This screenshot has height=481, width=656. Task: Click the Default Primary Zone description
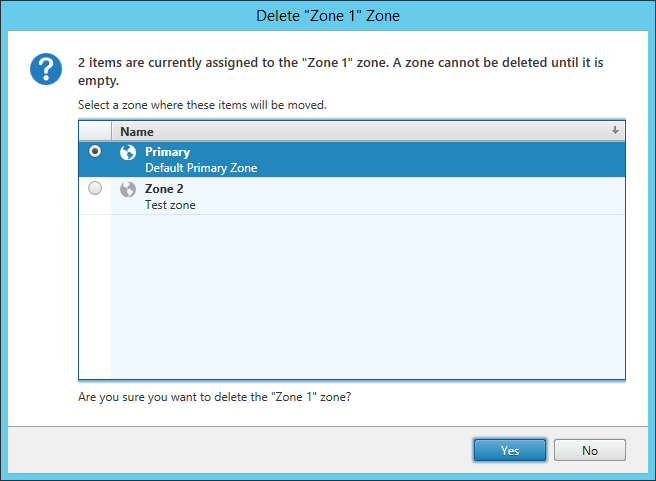point(201,168)
